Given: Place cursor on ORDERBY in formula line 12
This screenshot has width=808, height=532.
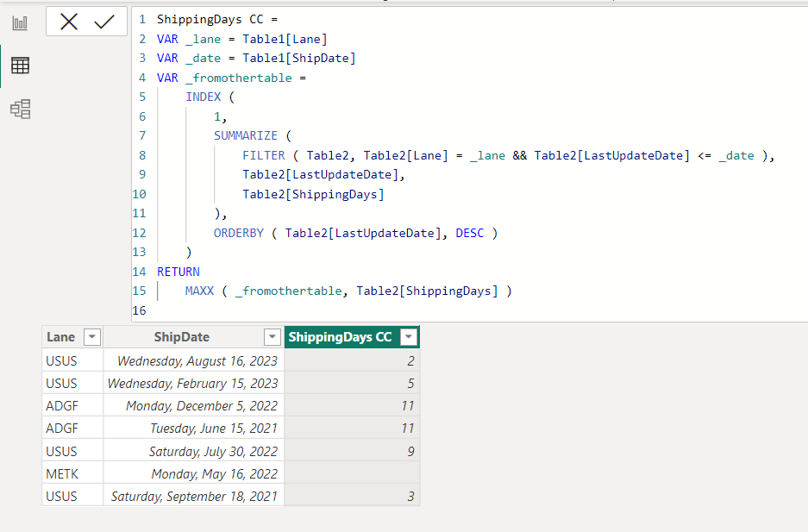Looking at the screenshot, I should 239,233.
